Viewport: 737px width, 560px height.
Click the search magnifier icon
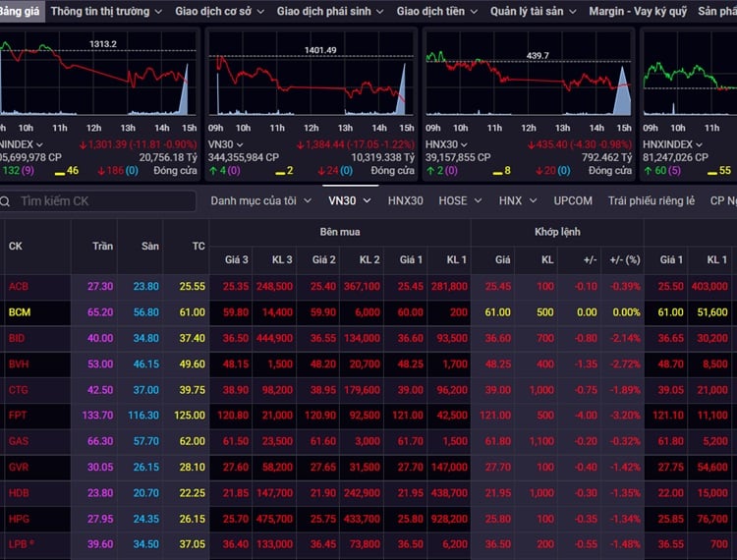coord(5,201)
